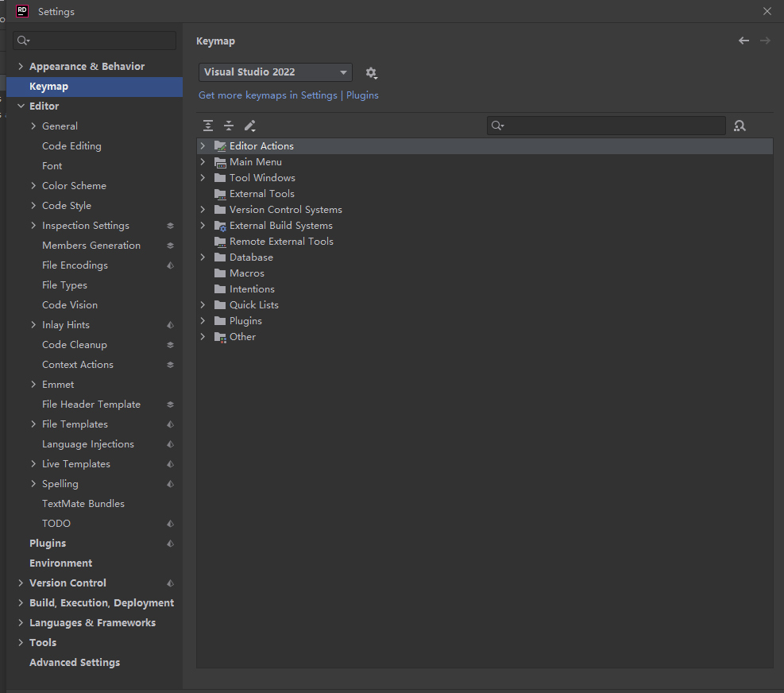Expand the Plugins tree node

coord(203,320)
